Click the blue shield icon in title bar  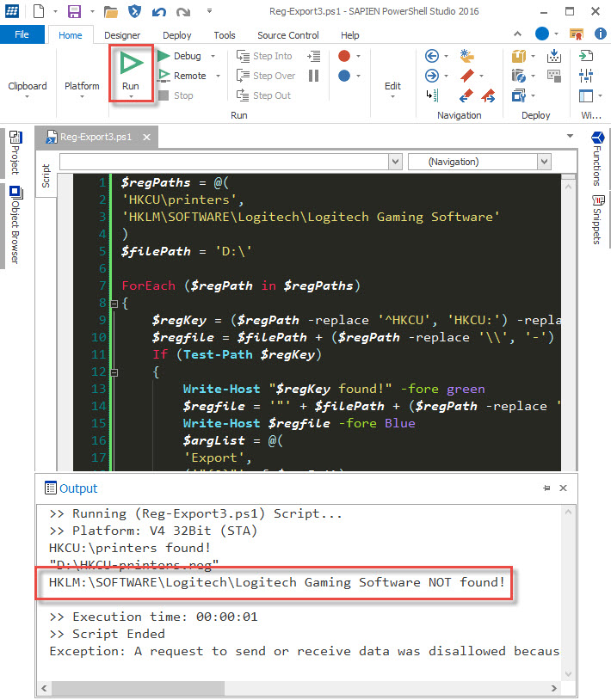tap(134, 10)
